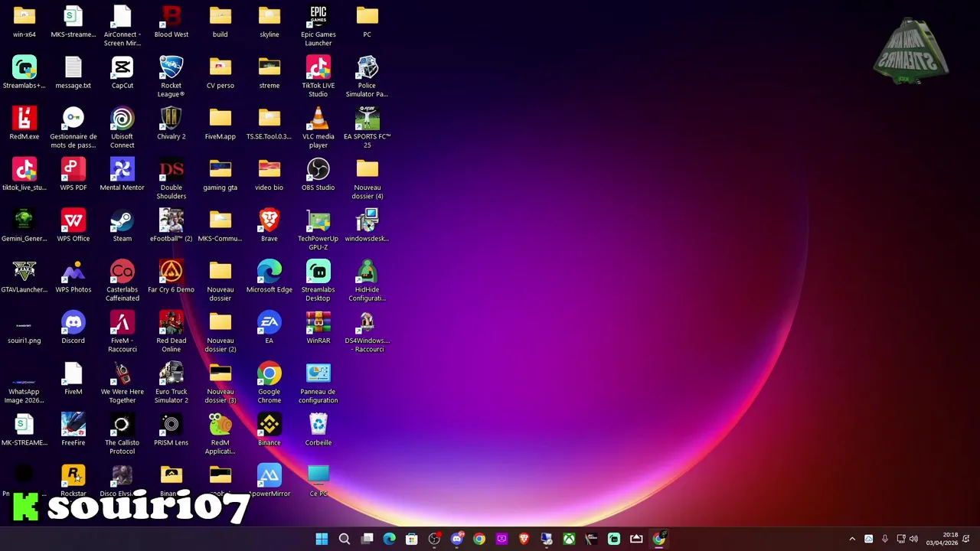Open the FreeFire desktop shortcut
This screenshot has width=980, height=551.
(73, 430)
